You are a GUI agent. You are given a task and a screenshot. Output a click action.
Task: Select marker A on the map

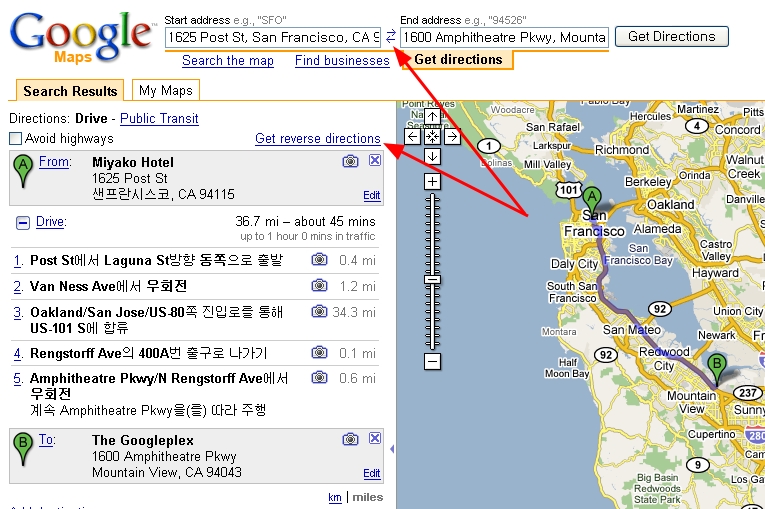tap(592, 200)
